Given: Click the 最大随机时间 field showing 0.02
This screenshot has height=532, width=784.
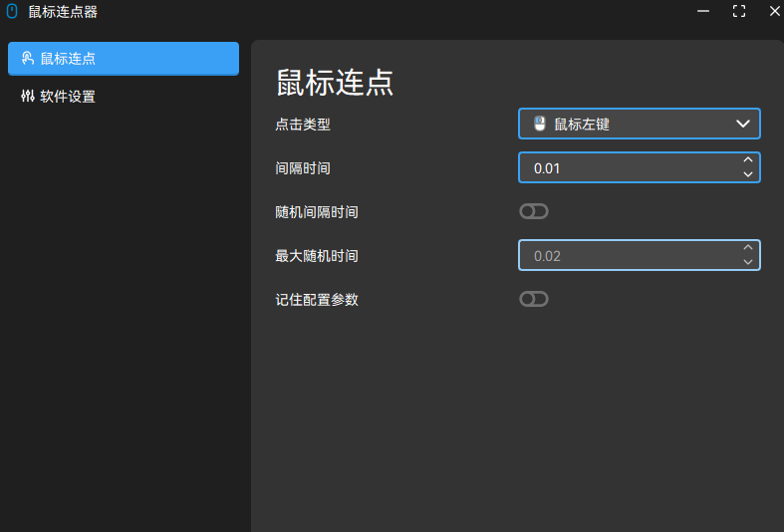Looking at the screenshot, I should pyautogui.click(x=628, y=255).
